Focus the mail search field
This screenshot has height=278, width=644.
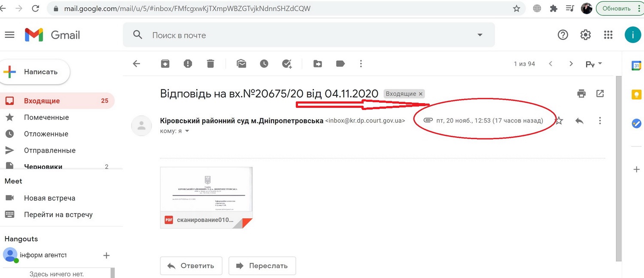(x=309, y=35)
